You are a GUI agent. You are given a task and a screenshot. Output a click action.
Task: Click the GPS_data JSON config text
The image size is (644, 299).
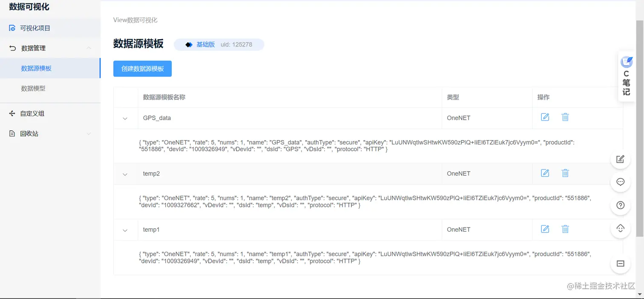click(x=357, y=146)
